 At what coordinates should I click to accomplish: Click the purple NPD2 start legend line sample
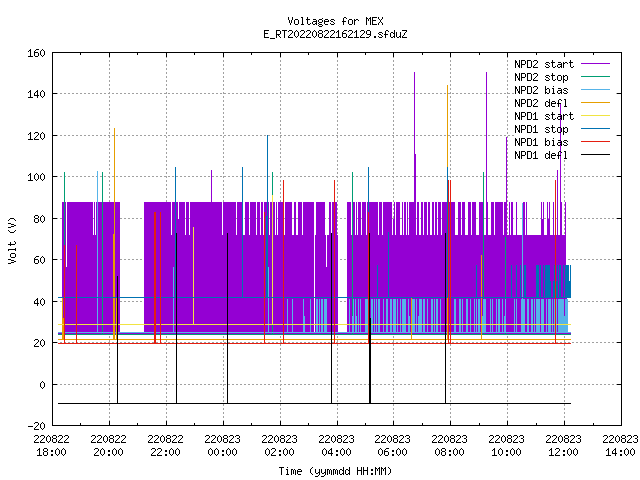pyautogui.click(x=595, y=64)
